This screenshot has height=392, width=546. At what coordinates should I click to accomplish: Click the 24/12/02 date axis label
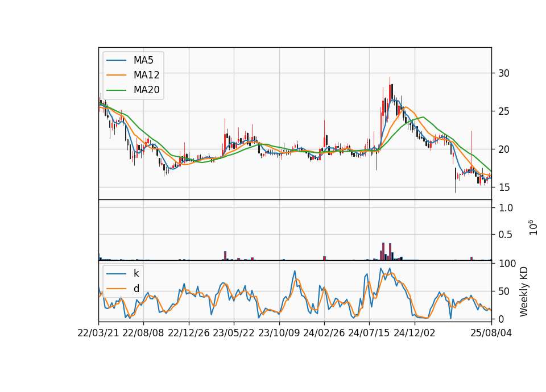click(415, 333)
